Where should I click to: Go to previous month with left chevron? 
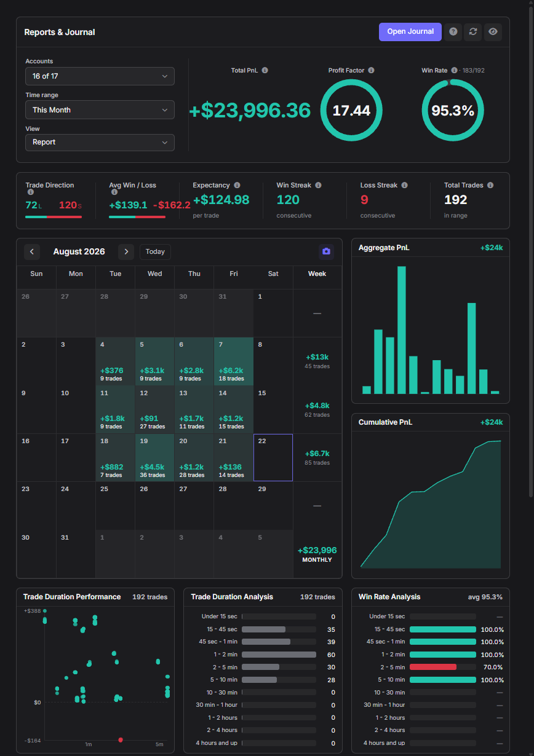[32, 251]
